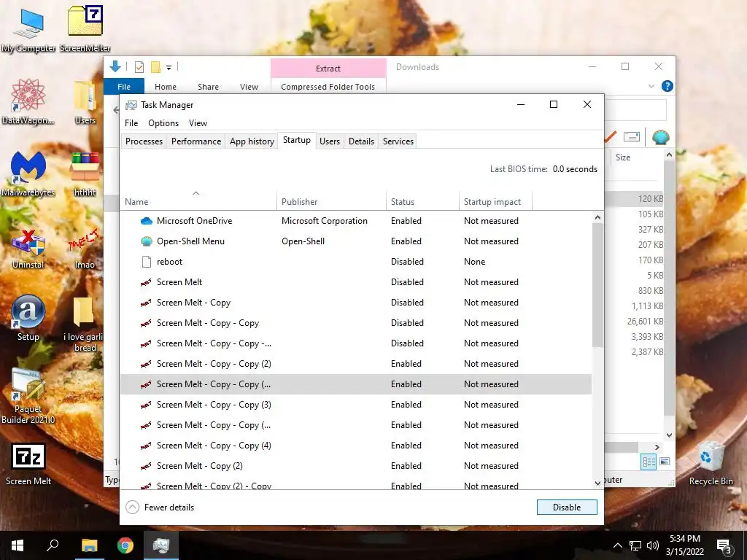
Task: Select the Open-Shell Menu startup entry
Action: coord(356,241)
